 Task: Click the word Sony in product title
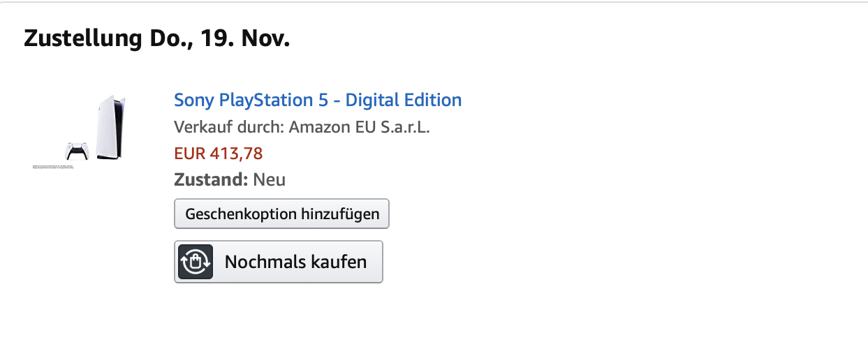click(x=193, y=100)
